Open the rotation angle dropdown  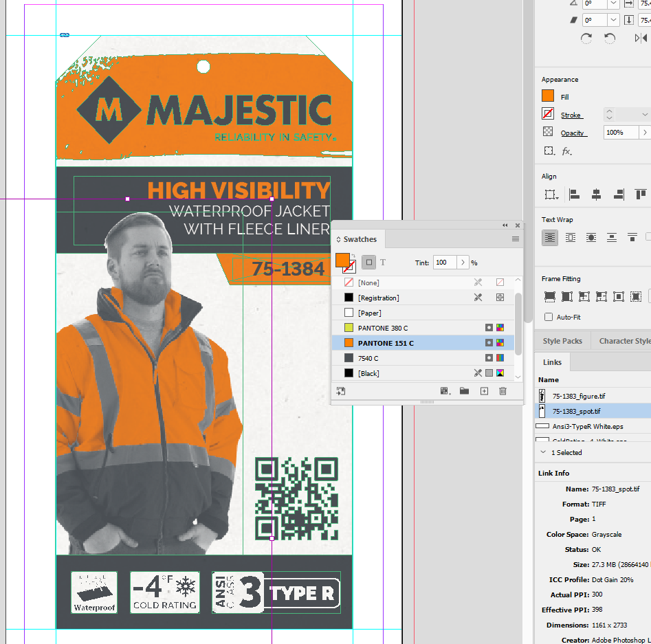click(613, 3)
